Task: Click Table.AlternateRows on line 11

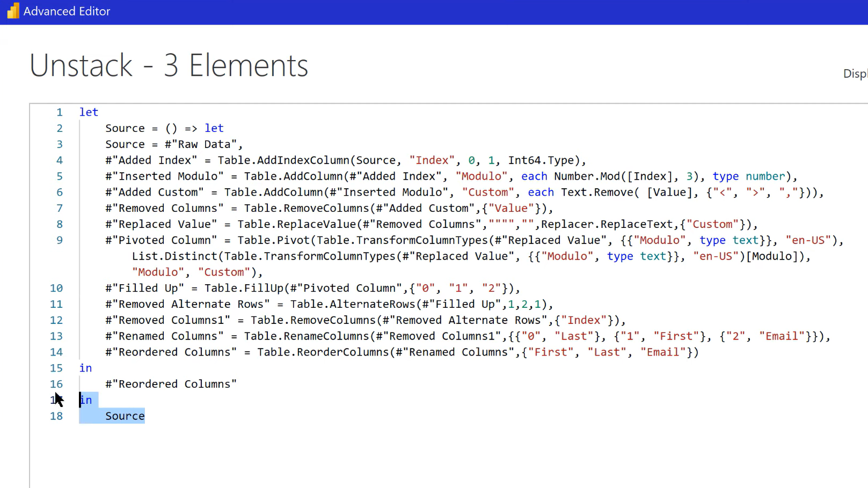Action: [x=353, y=304]
